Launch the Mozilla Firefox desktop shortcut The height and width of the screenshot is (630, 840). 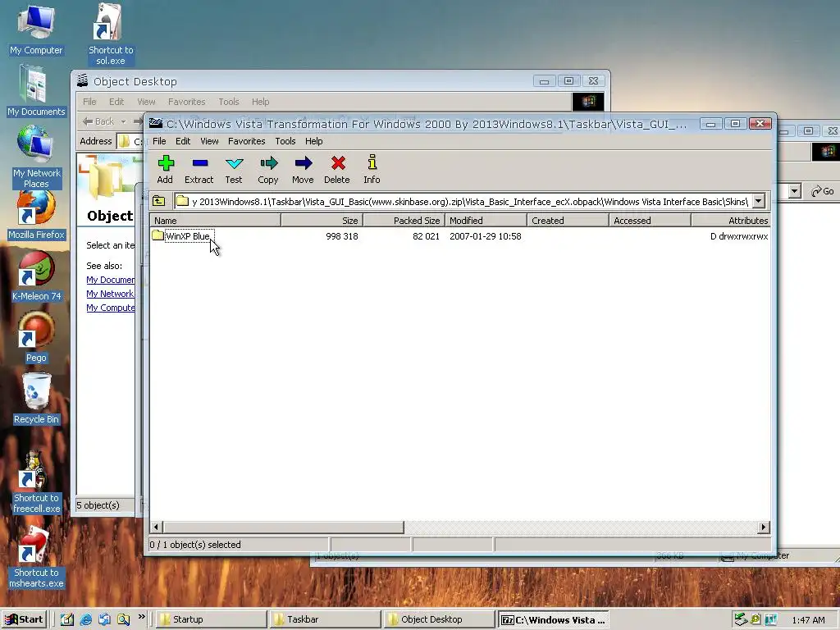tap(36, 216)
